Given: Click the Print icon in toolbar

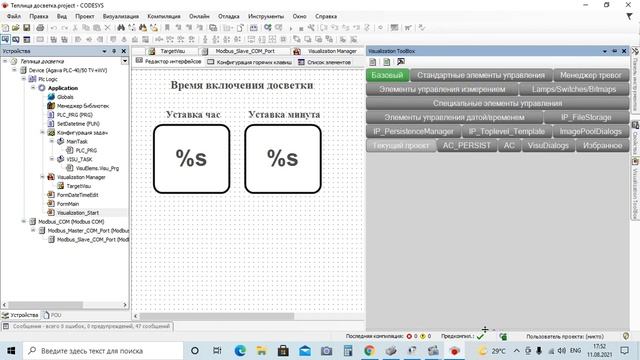Looking at the screenshot, I should [x=40, y=28].
